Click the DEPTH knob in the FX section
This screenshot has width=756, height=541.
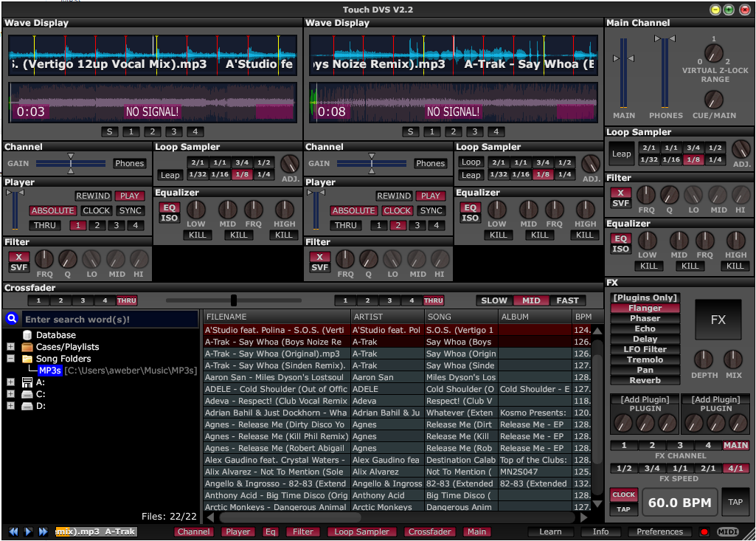[x=704, y=359]
